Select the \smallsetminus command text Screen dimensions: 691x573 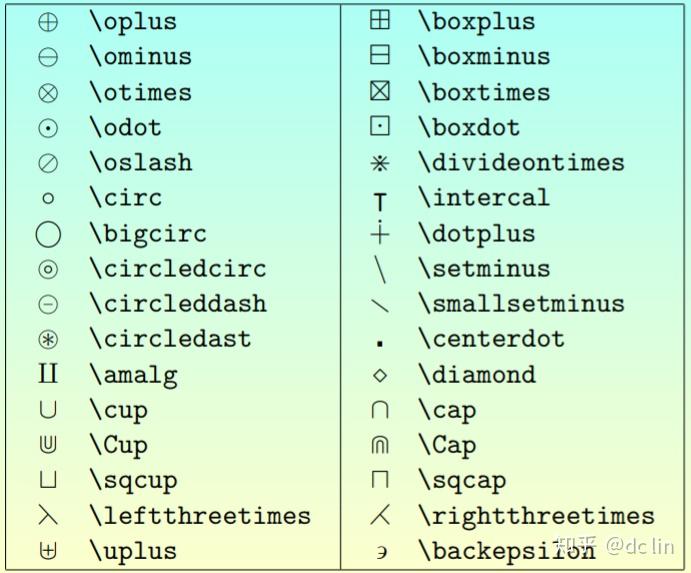tap(521, 303)
